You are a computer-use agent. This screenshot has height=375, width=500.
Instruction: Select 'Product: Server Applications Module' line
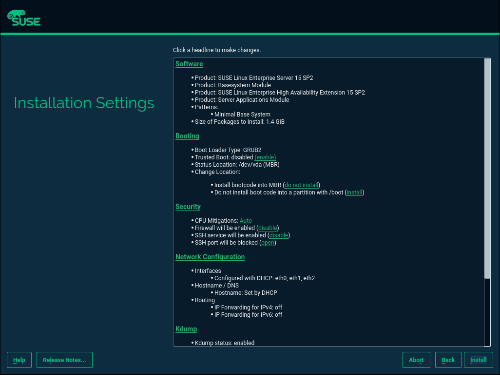pyautogui.click(x=242, y=100)
